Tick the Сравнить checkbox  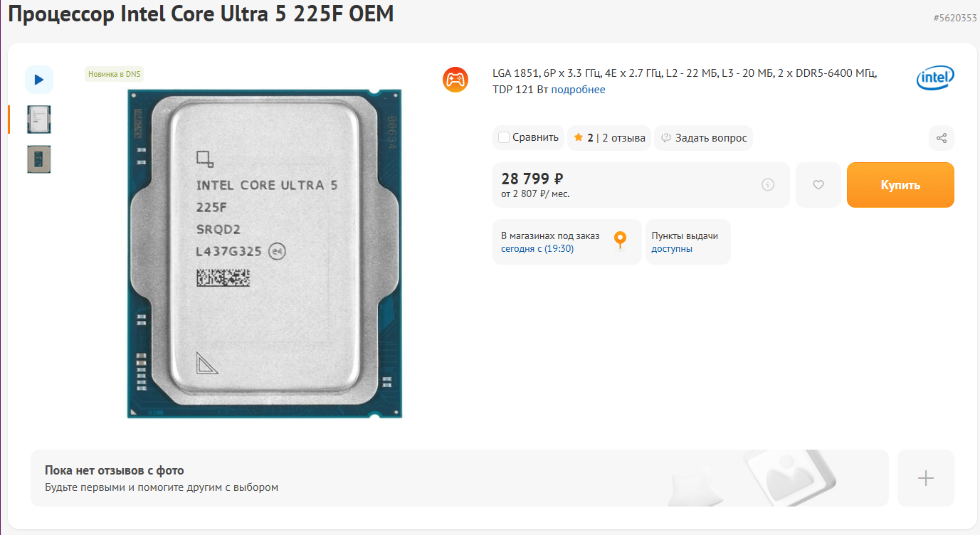(x=504, y=137)
